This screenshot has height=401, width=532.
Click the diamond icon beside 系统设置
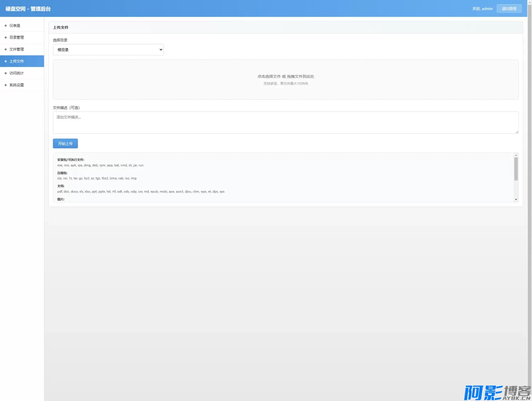6,85
